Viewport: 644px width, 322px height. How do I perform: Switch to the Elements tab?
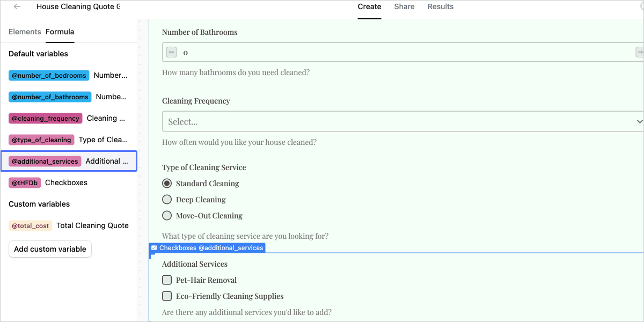tap(25, 32)
